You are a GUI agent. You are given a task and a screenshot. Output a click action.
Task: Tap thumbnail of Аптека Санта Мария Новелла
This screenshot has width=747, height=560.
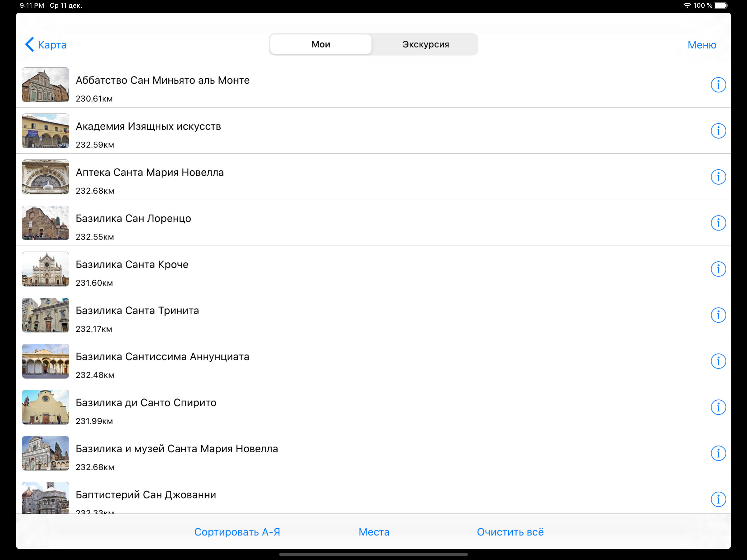coord(46,177)
